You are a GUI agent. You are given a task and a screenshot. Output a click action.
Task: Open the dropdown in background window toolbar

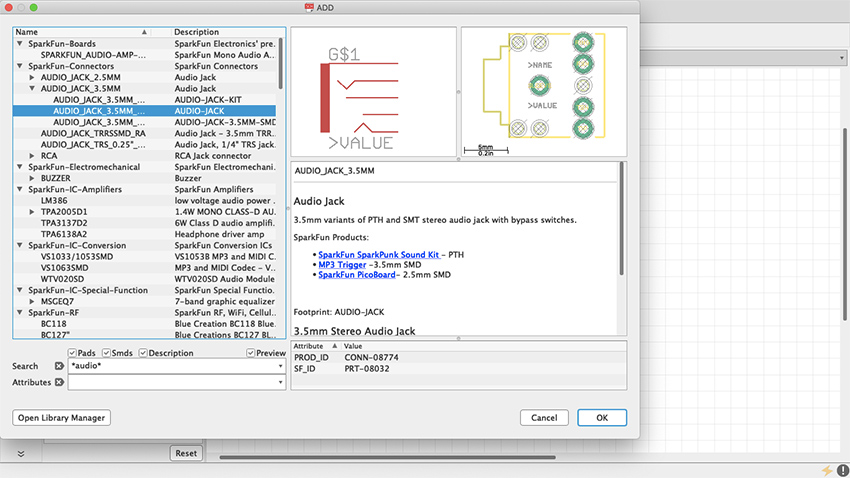(841, 57)
